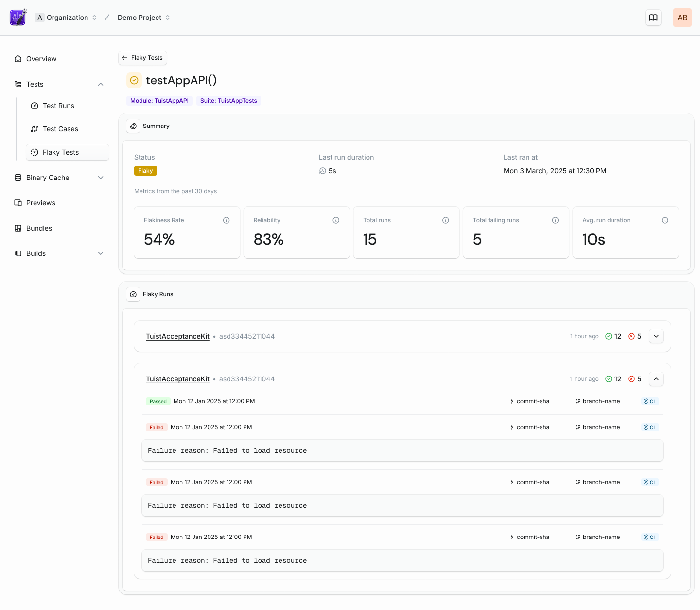Expand the Builds sidebar section

(x=101, y=253)
